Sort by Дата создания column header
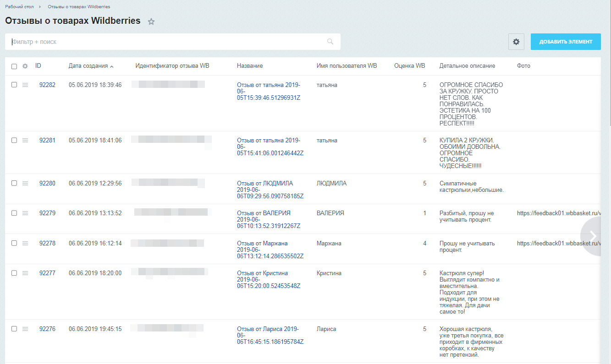The width and height of the screenshot is (611, 364). pyautogui.click(x=88, y=66)
